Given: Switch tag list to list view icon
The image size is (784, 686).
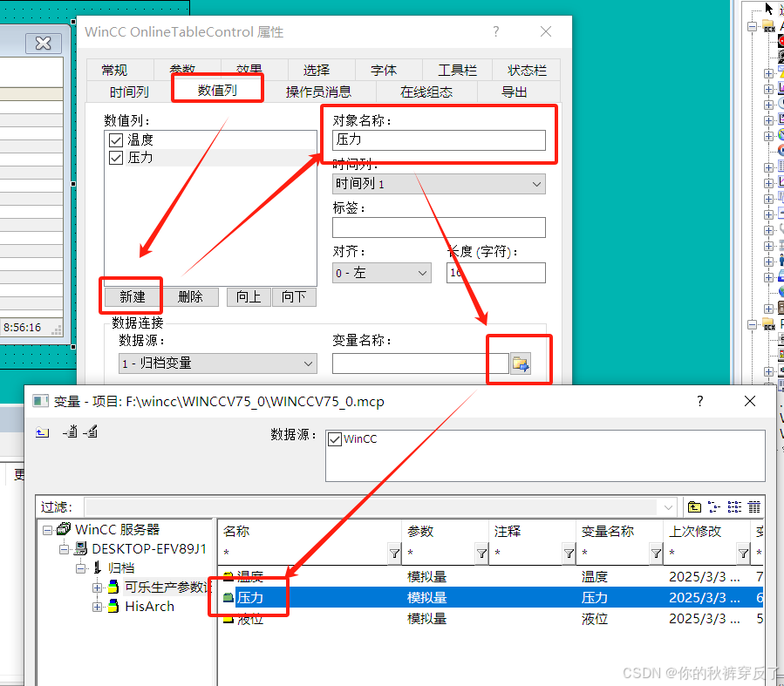Looking at the screenshot, I should [x=734, y=507].
